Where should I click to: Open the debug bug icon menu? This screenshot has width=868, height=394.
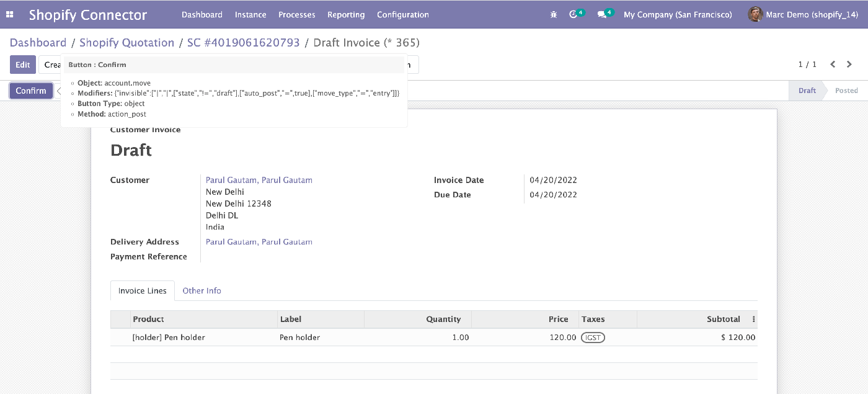pos(554,14)
